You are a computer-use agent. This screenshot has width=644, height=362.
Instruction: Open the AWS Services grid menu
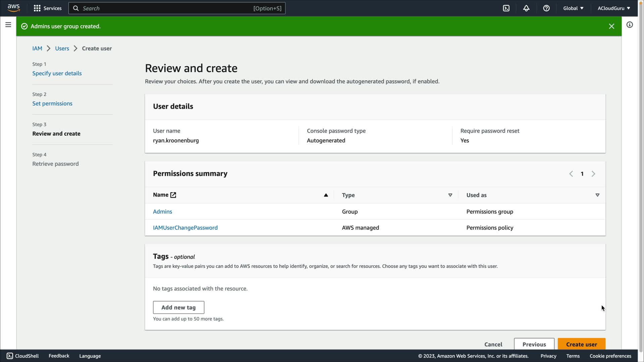[x=47, y=8]
